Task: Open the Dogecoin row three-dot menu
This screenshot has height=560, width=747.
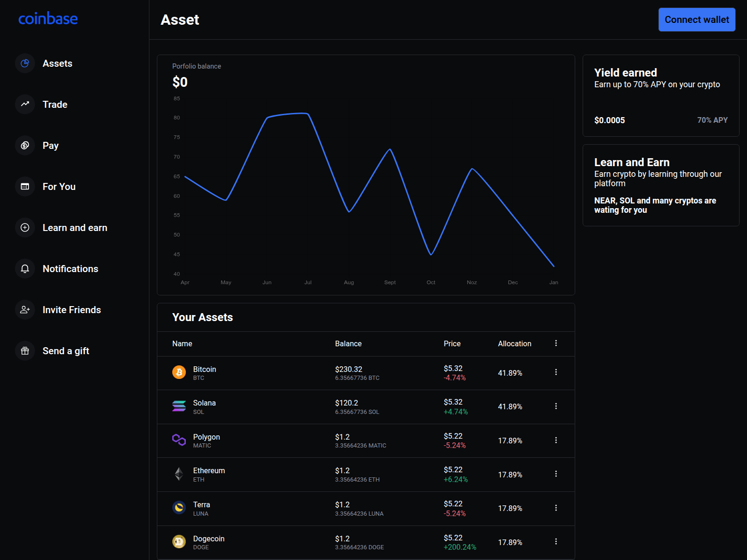Action: pyautogui.click(x=556, y=542)
